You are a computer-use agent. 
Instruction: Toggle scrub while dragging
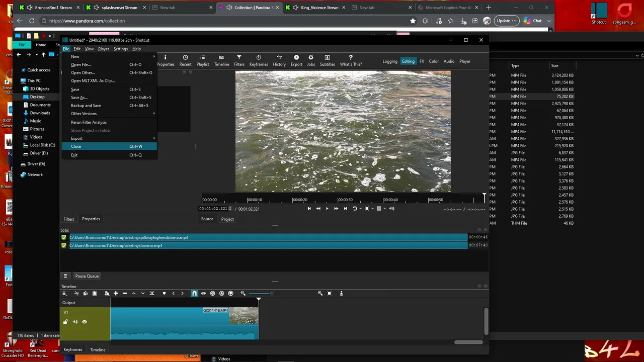(x=203, y=293)
